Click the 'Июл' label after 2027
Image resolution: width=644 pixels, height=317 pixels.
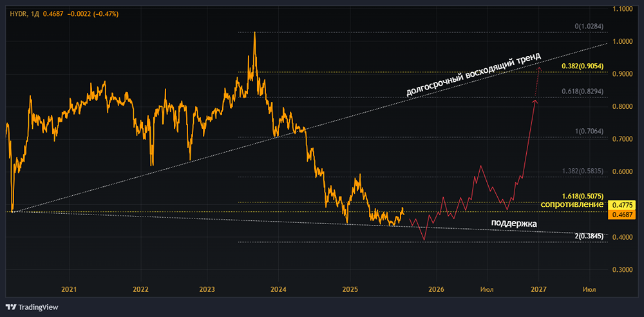point(589,289)
